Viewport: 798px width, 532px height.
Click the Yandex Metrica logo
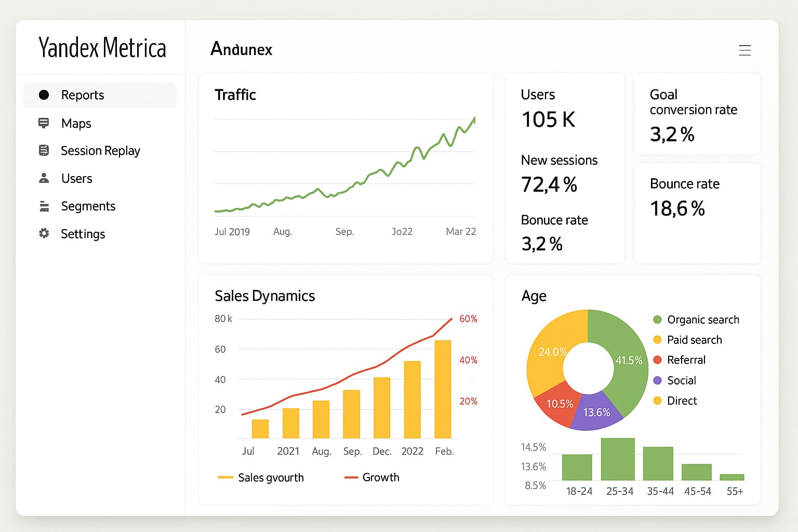[102, 48]
